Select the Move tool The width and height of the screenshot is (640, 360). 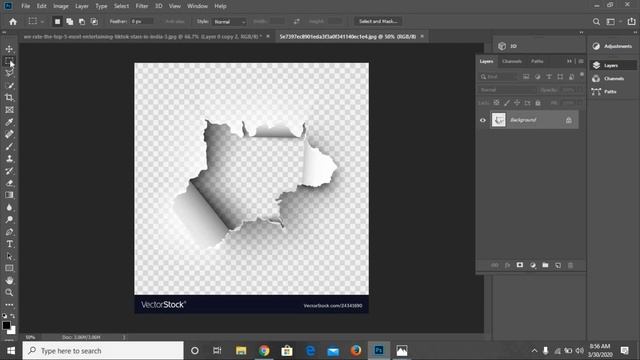coord(9,49)
